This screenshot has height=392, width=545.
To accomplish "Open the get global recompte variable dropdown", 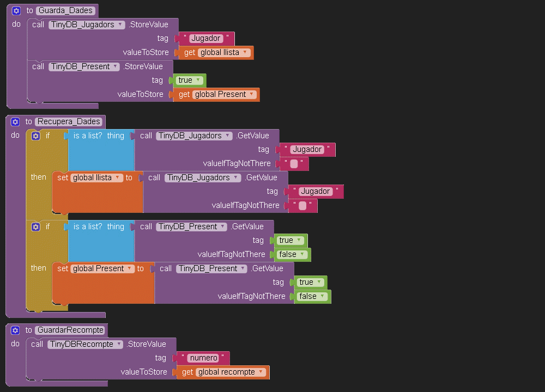I will click(261, 372).
